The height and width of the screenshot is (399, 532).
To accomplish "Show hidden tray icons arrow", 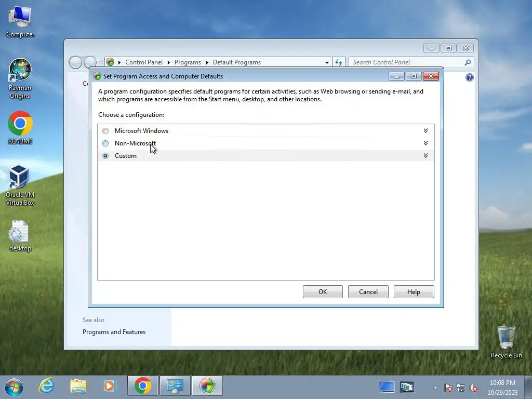I will [435, 388].
